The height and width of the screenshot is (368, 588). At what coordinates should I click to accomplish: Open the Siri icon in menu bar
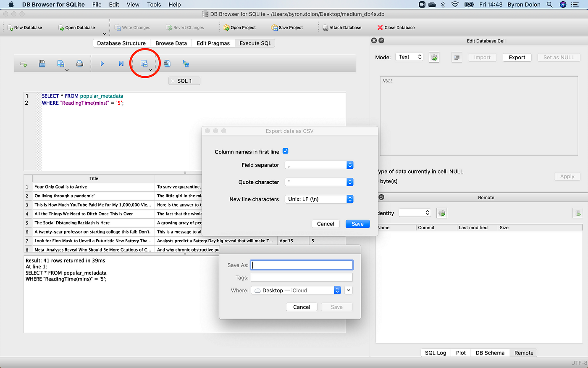point(563,5)
